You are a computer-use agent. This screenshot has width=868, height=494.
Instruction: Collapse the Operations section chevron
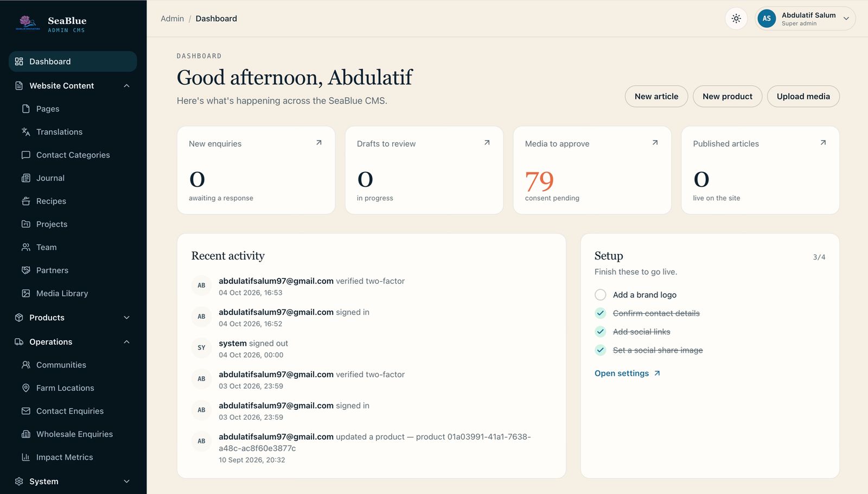(x=126, y=342)
